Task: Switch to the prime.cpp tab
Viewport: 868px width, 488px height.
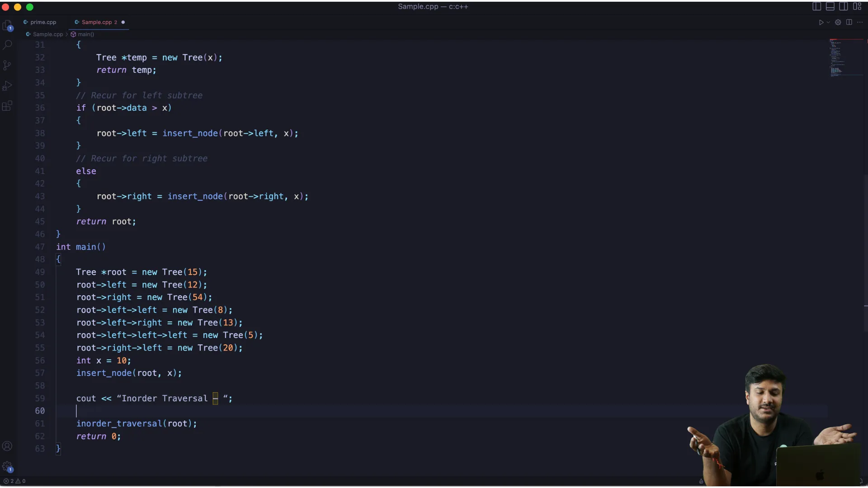Action: pos(43,22)
